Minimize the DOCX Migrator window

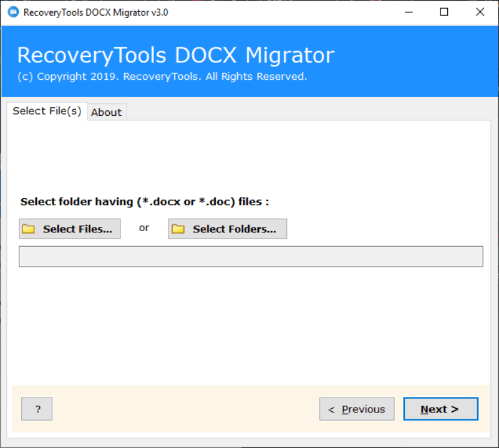point(409,12)
